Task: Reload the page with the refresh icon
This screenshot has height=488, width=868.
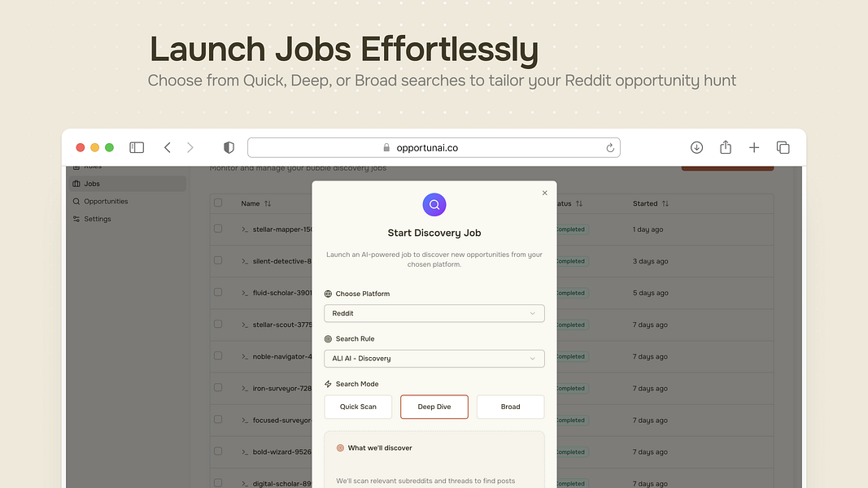Action: tap(610, 147)
